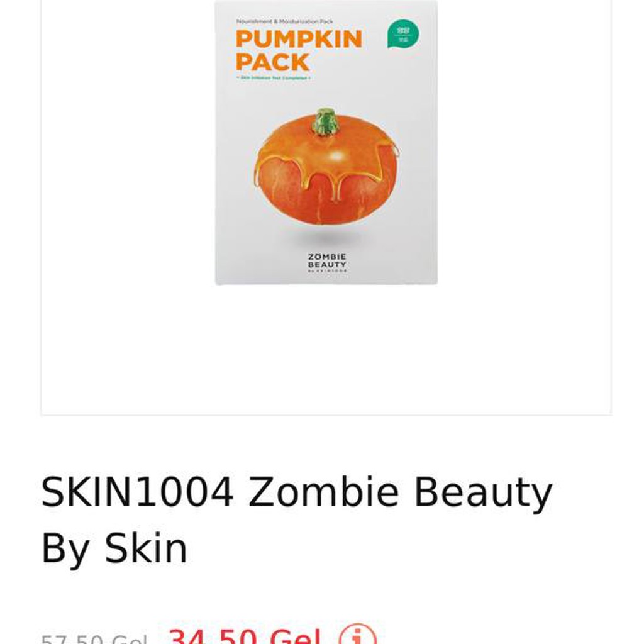The height and width of the screenshot is (644, 644).
Task: Click the red price info icon
Action: [x=357, y=635]
